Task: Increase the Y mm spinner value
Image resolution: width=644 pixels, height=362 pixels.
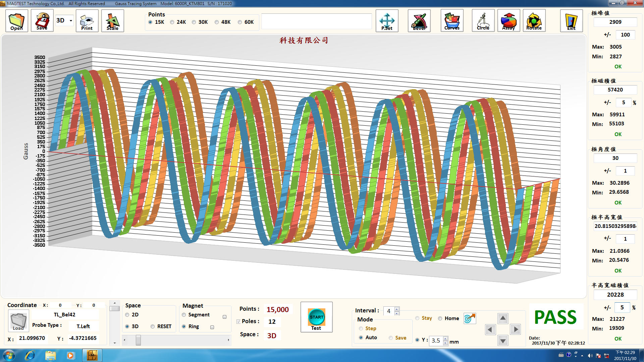Action: [x=445, y=338]
